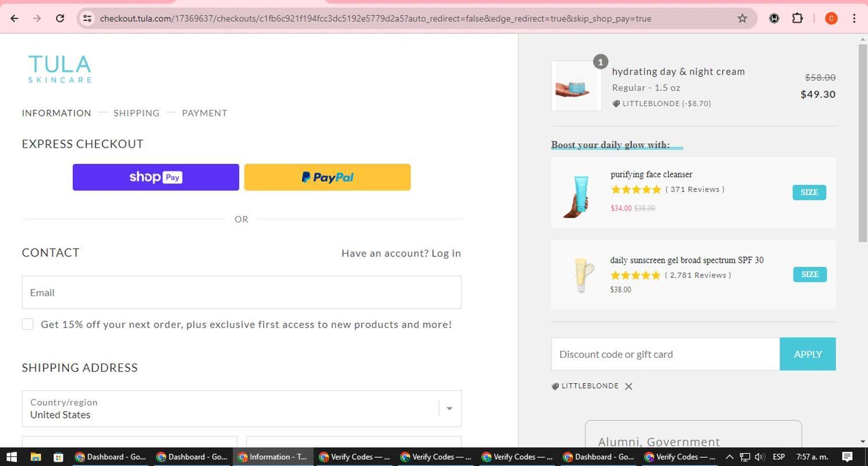Screen dimensions: 868x466
Task: Open the Country/region dropdown
Action: coord(241,409)
